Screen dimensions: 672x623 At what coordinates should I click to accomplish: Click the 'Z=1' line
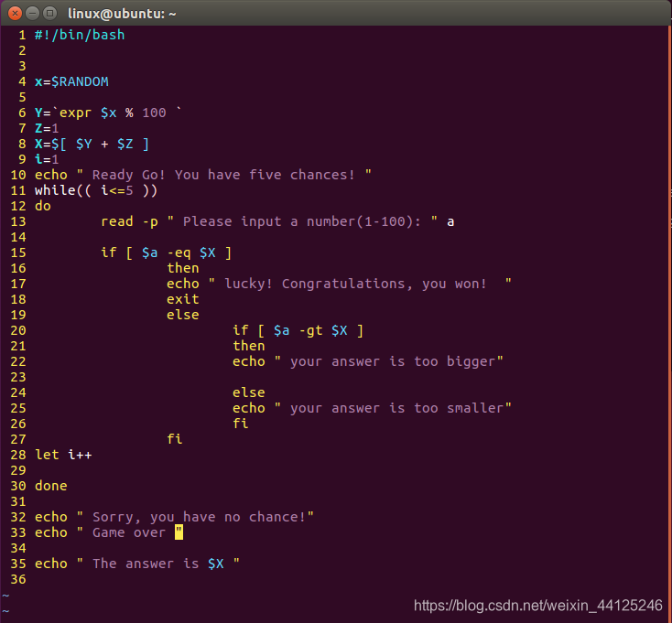[47, 128]
